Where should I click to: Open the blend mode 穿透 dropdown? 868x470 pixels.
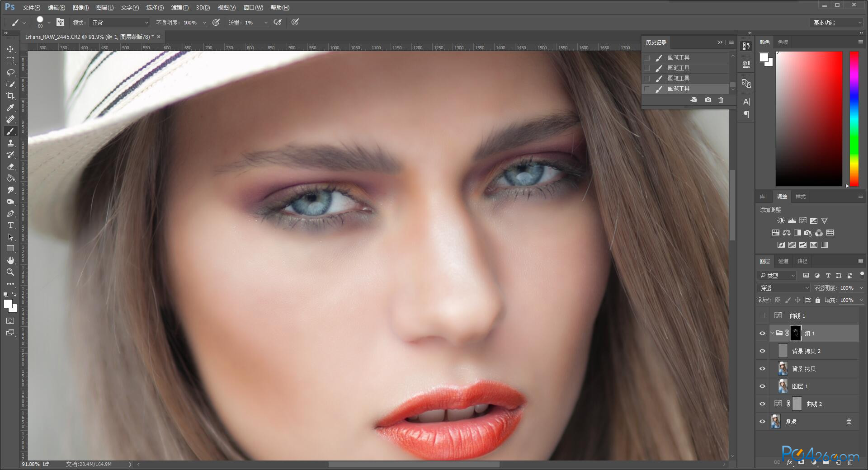coord(784,288)
